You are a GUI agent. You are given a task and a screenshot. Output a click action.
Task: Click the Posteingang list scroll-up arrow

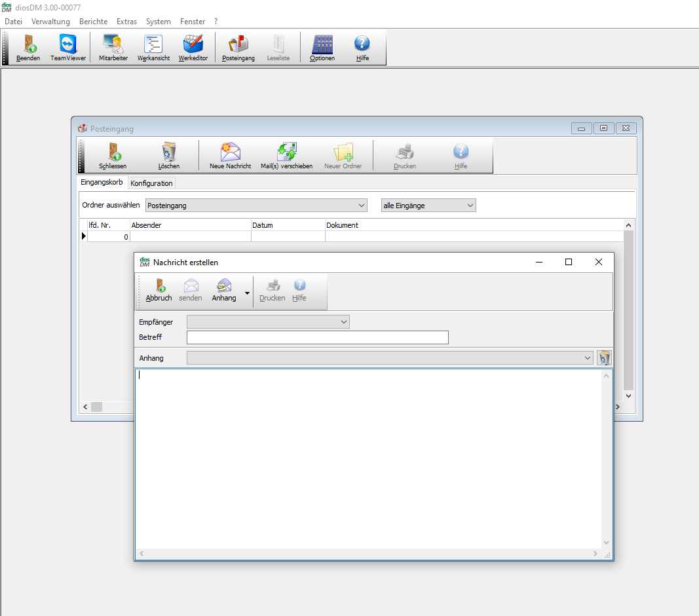coord(628,225)
